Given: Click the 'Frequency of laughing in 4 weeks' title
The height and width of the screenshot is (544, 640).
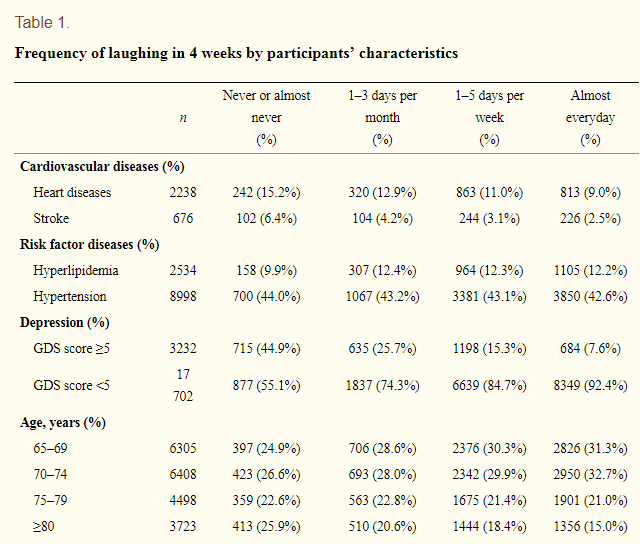Looking at the screenshot, I should [236, 52].
